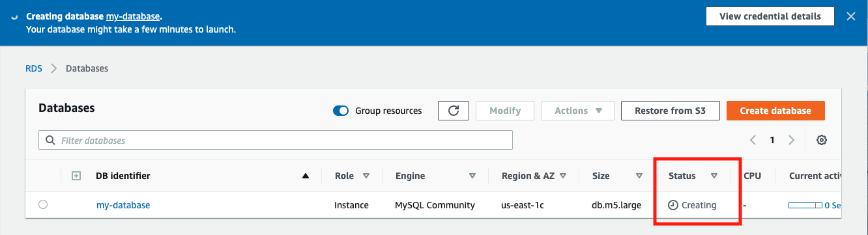Refresh the databases list
Image resolution: width=868 pixels, height=235 pixels.
point(454,111)
